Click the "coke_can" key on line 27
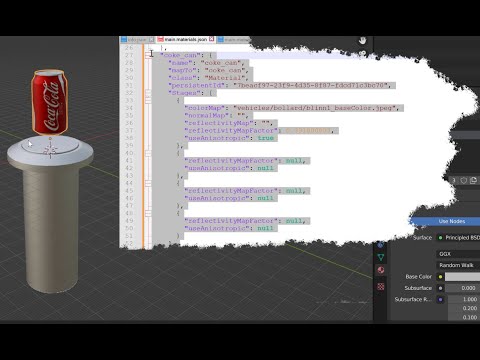 click(181, 55)
